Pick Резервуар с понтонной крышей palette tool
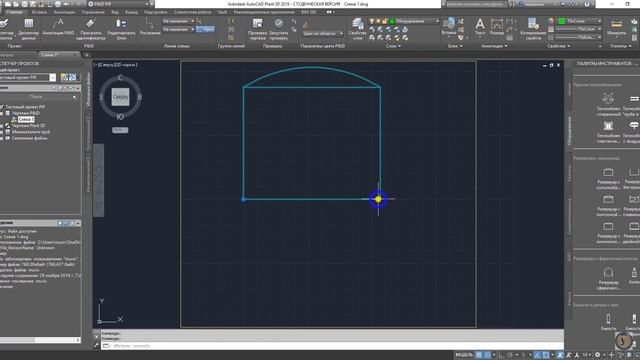The image size is (640, 360). [608, 206]
